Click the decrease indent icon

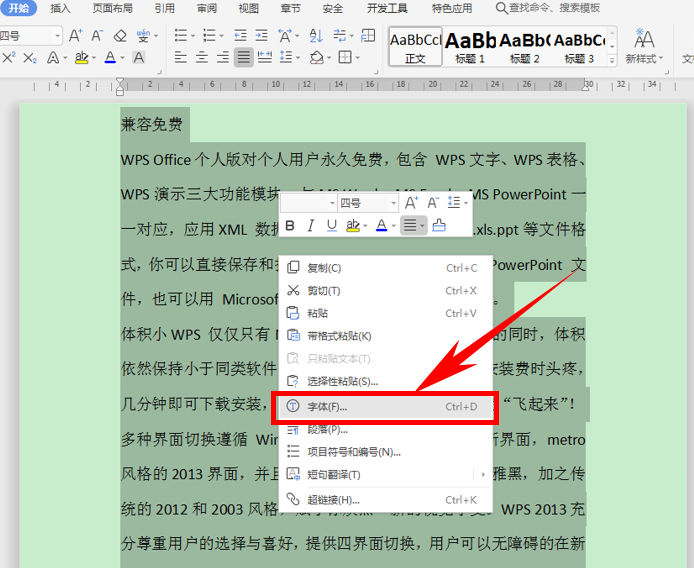[x=240, y=35]
